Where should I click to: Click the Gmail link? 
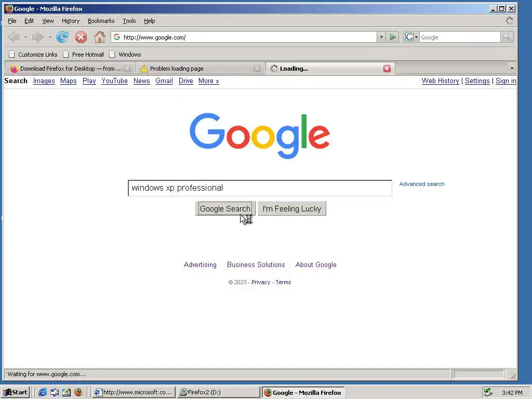[164, 81]
